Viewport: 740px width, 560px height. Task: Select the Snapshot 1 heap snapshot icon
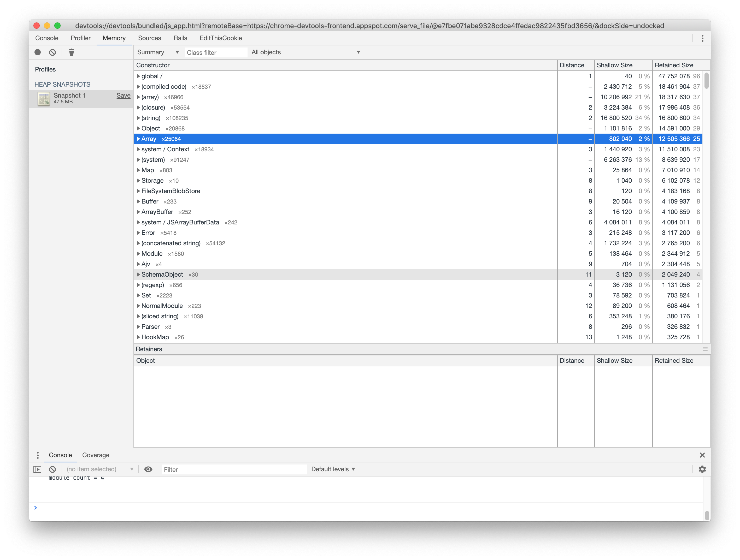click(x=44, y=99)
